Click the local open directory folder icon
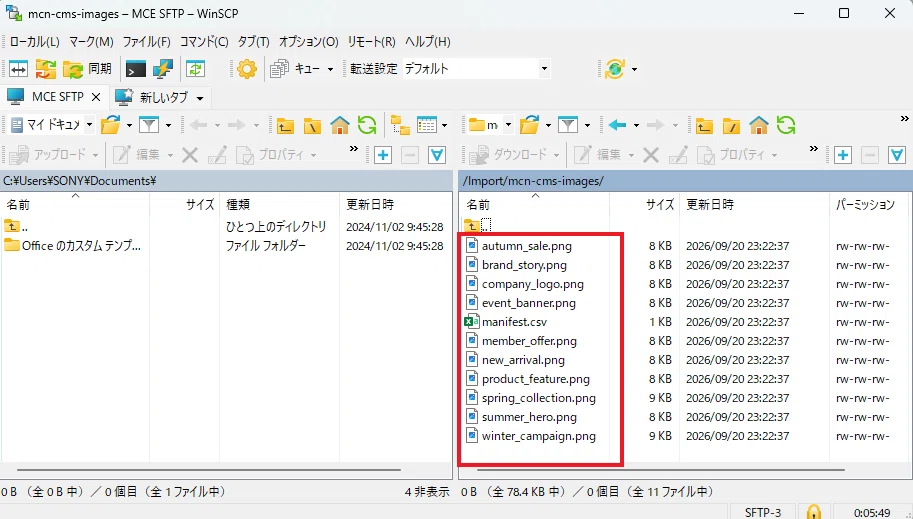This screenshot has height=519, width=913. (110, 125)
